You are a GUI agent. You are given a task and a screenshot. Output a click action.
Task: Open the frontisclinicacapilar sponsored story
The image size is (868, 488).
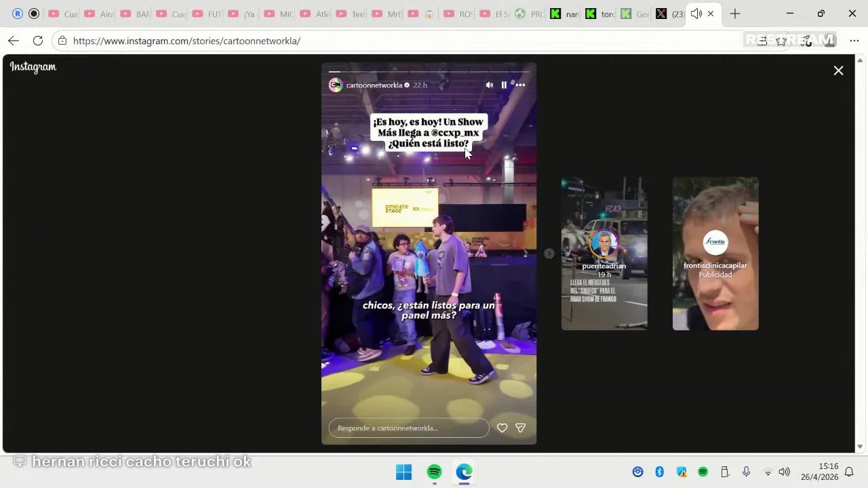(x=715, y=253)
